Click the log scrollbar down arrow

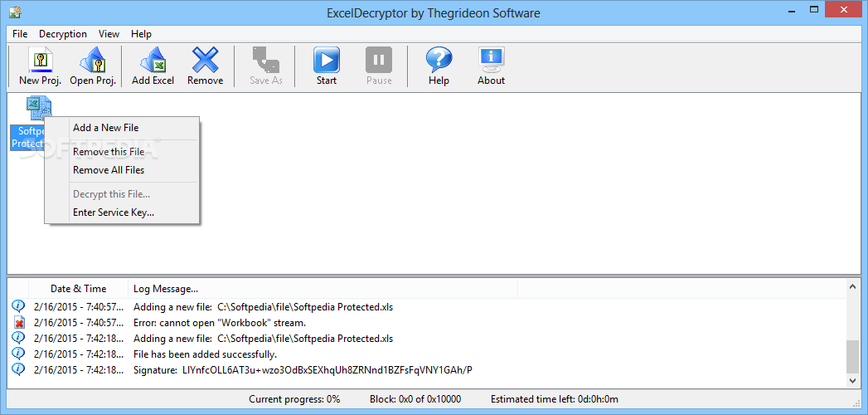(x=852, y=381)
